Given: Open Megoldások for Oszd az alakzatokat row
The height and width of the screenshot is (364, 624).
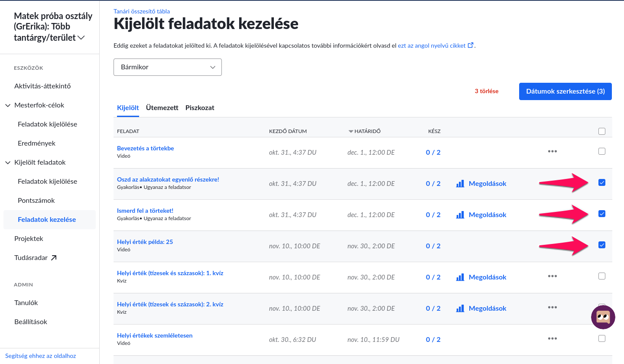Looking at the screenshot, I should click(487, 184).
